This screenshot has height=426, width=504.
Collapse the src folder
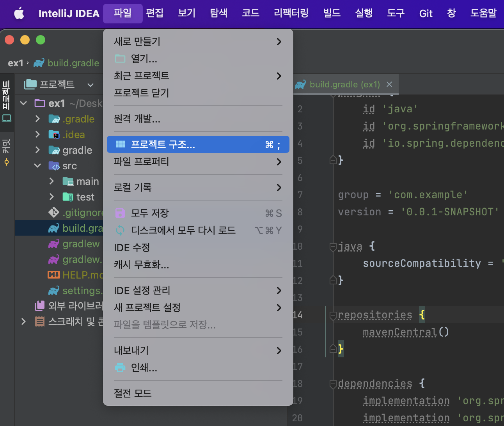(37, 166)
